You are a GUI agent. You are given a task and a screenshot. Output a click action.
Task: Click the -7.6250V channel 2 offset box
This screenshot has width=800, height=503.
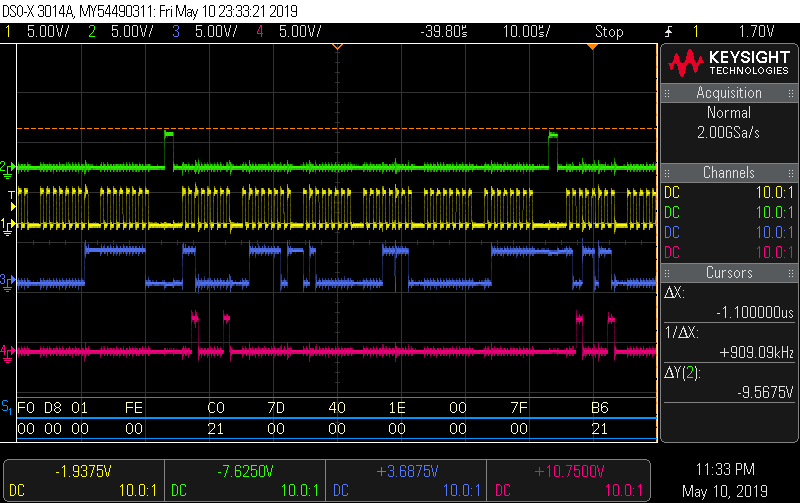coord(245,480)
